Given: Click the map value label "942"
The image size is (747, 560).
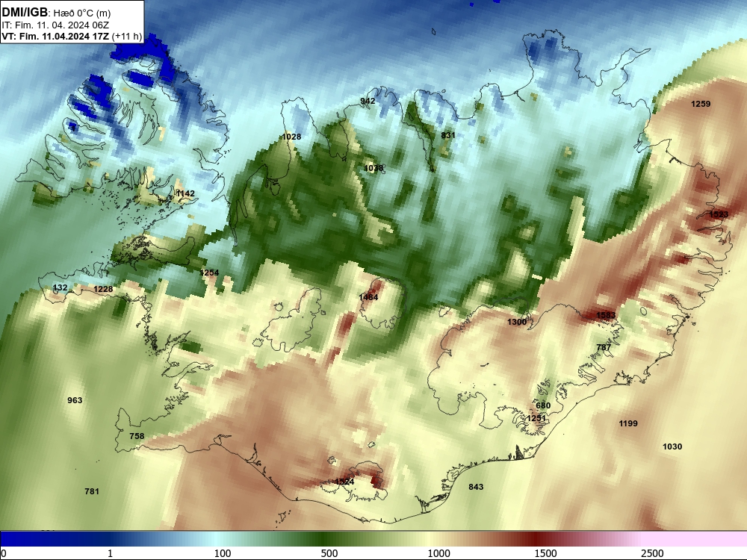Looking at the screenshot, I should click(x=368, y=101).
